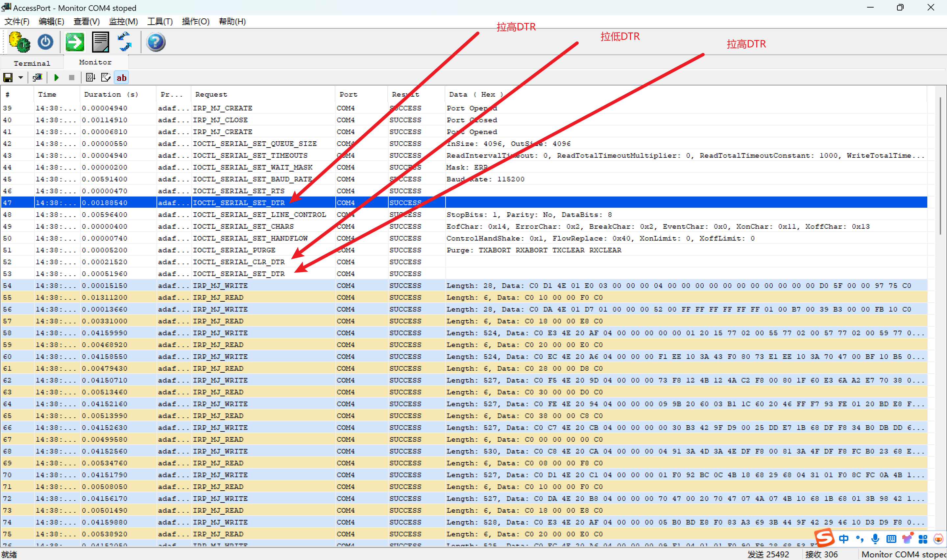947x560 pixels.
Task: Click the gray document page icon
Action: click(x=100, y=42)
